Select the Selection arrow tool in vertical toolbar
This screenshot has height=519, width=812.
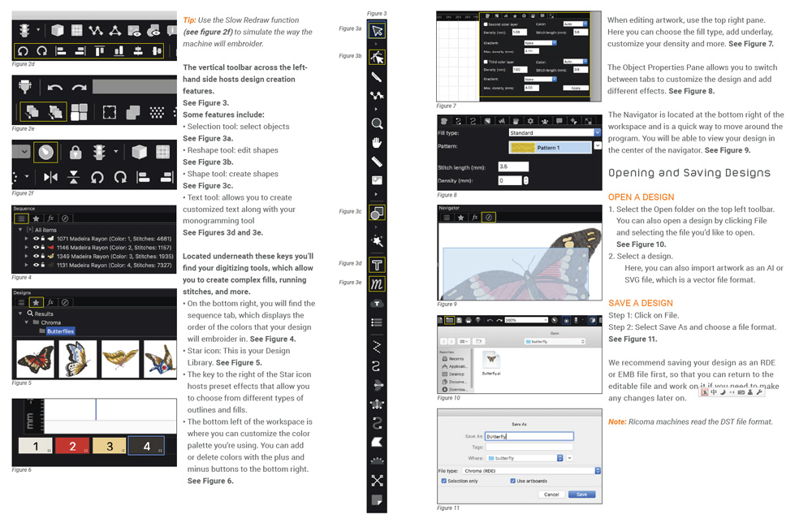(377, 30)
